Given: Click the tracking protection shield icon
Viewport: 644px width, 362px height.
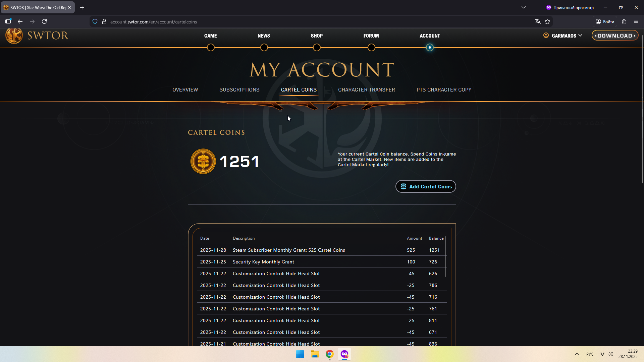Looking at the screenshot, I should [x=95, y=21].
